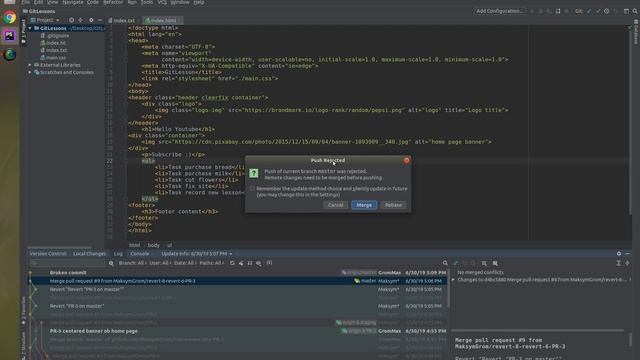Click the IntelliSort graph icon in log toolbar

point(250,263)
